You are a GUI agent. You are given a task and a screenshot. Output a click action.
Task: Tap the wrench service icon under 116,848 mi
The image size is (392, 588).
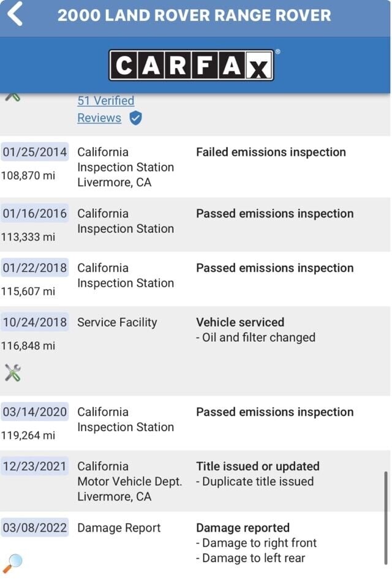tap(13, 372)
